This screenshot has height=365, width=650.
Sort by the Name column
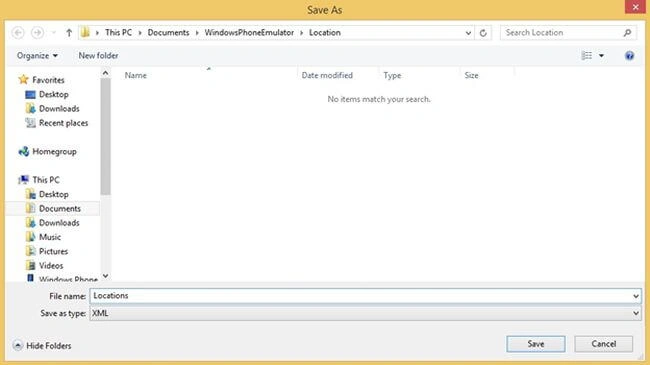pos(136,75)
